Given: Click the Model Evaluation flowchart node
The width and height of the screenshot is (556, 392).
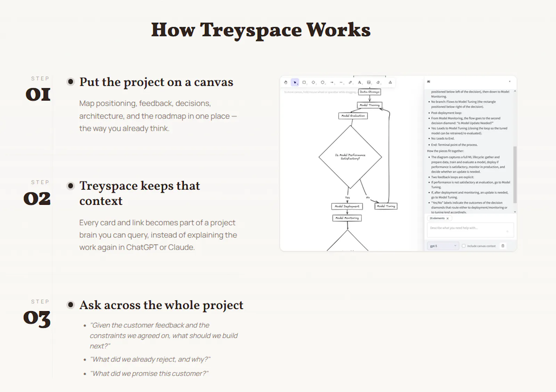Looking at the screenshot, I should coord(353,116).
